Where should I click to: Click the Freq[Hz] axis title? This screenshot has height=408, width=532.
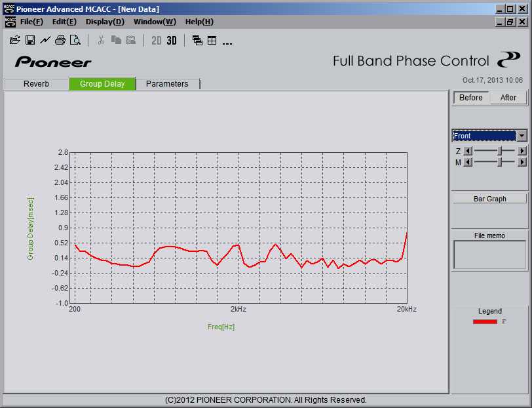(x=221, y=327)
